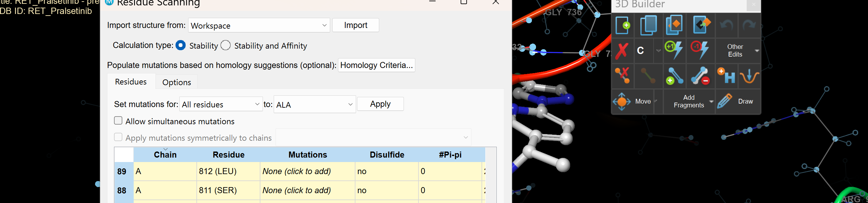Screen dimensions: 868x203
Task: Click the increase bond order icon
Action: pos(674,76)
